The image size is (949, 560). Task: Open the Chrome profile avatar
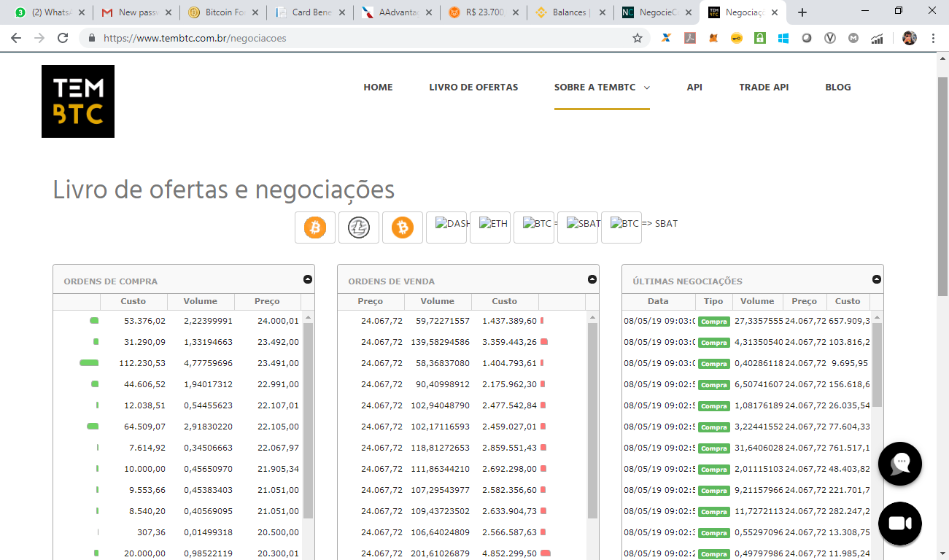pyautogui.click(x=909, y=38)
